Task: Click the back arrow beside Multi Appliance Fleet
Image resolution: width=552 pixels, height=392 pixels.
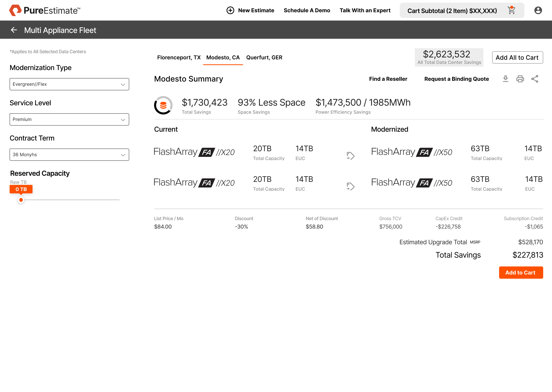Action: tap(14, 30)
